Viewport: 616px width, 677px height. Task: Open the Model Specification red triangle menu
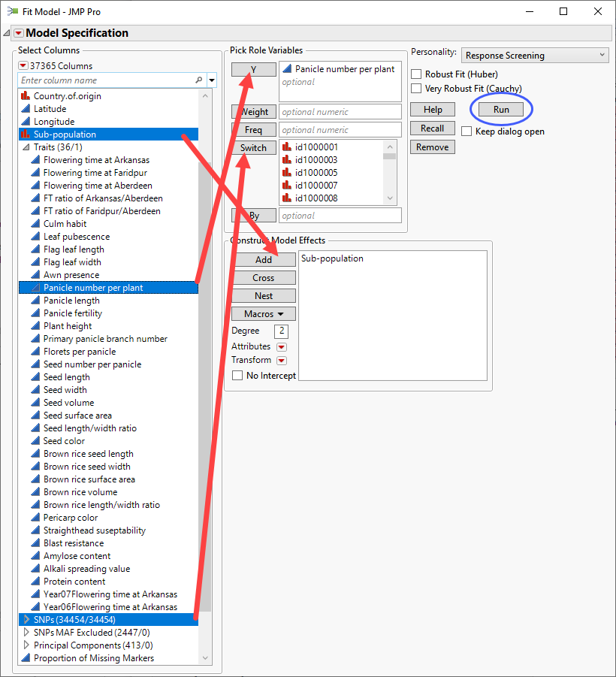(x=19, y=33)
